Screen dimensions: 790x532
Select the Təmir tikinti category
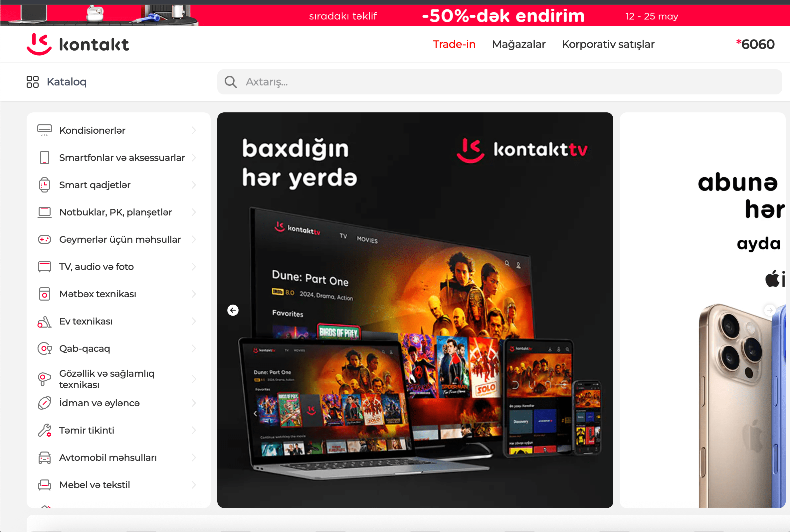pyautogui.click(x=87, y=430)
